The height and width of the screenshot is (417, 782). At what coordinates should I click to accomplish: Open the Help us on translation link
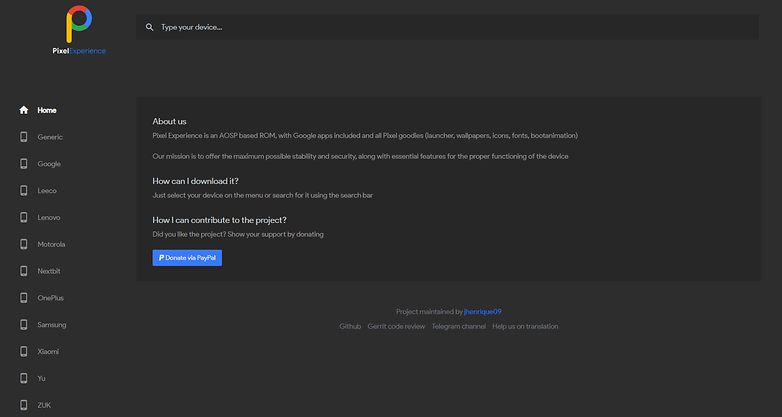tap(525, 326)
